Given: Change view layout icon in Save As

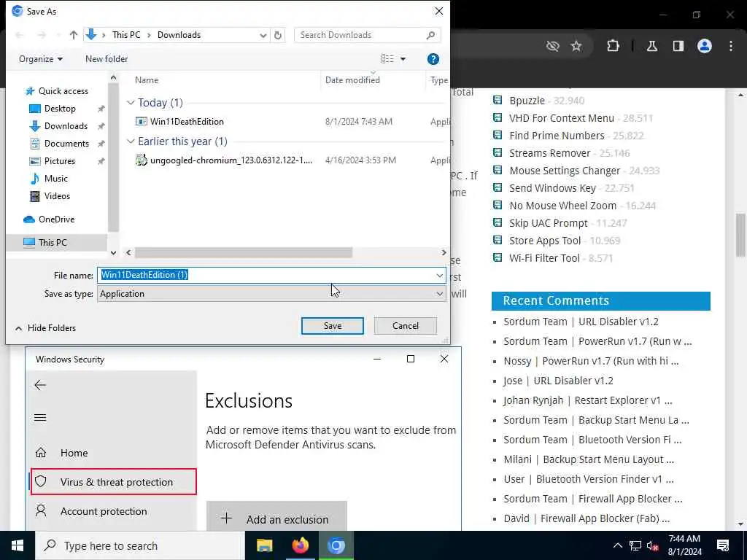Looking at the screenshot, I should point(387,58).
